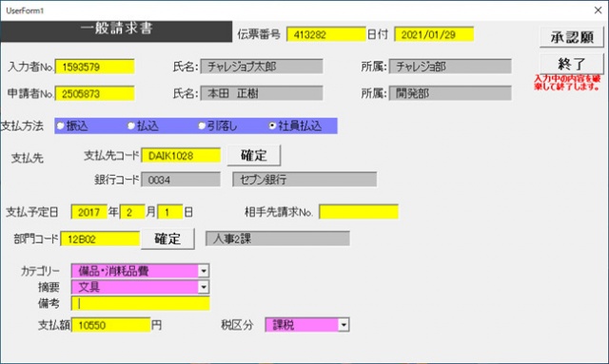Click the 入力者No. field
Screen dimensions: 609x364
click(95, 67)
